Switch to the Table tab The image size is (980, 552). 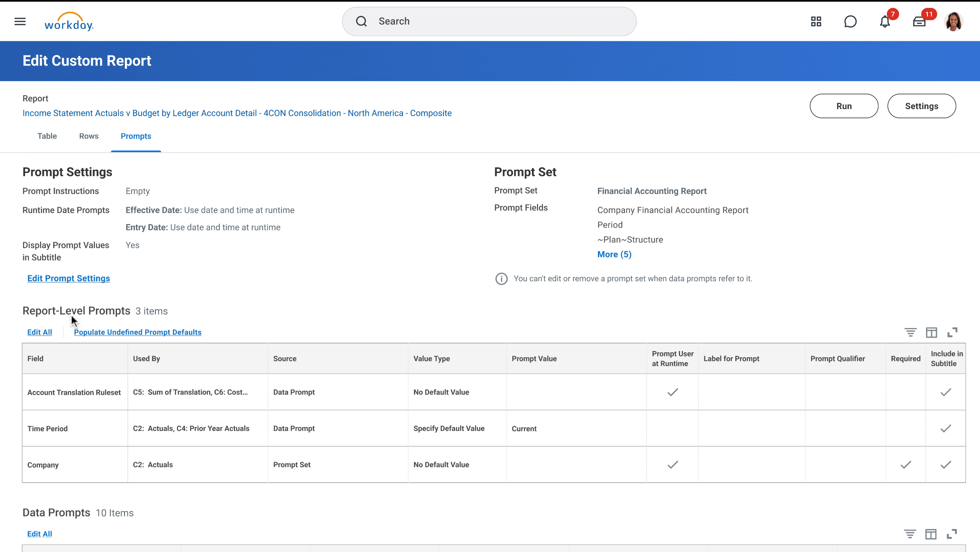pos(47,136)
